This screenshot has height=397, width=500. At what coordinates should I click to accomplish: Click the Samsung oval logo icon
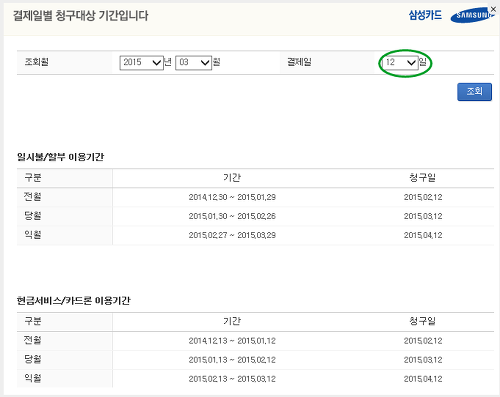tap(471, 15)
